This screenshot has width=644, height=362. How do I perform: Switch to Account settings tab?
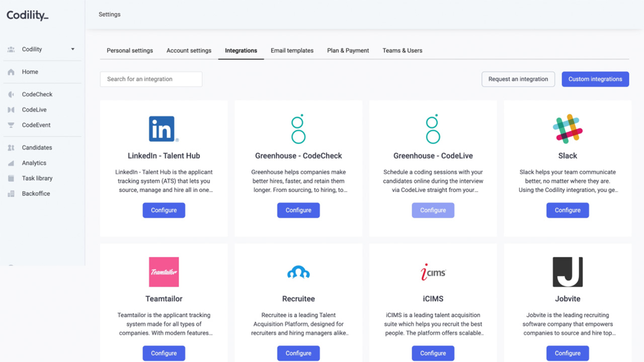click(189, 50)
